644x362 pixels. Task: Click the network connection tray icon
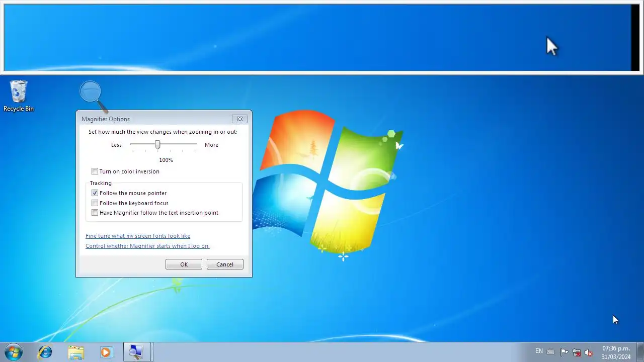click(x=577, y=352)
